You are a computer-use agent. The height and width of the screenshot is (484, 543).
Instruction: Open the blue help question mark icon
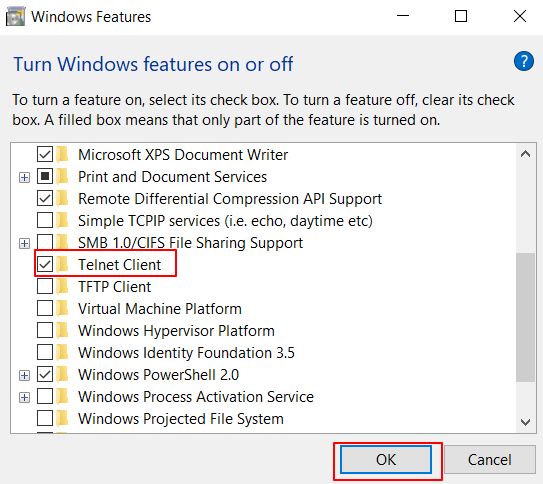tap(524, 61)
